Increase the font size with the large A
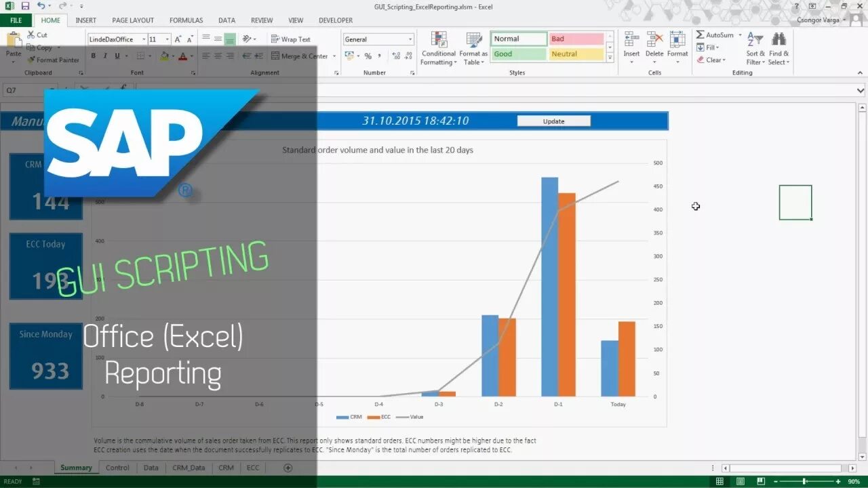This screenshot has width=868, height=488. (178, 39)
